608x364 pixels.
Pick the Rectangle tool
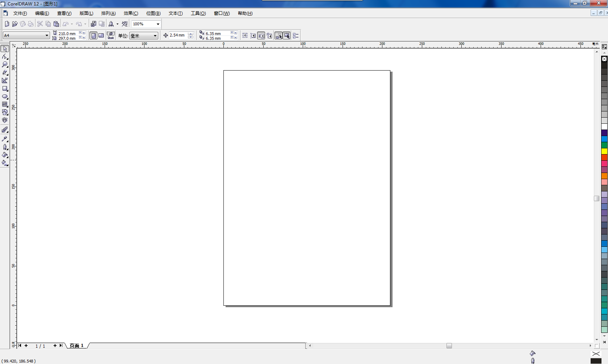click(x=5, y=89)
